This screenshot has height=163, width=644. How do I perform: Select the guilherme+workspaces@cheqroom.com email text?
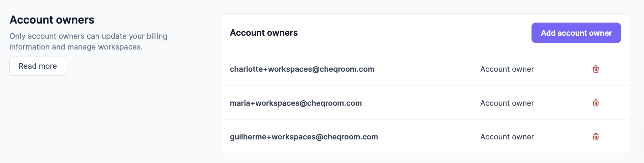[304, 137]
